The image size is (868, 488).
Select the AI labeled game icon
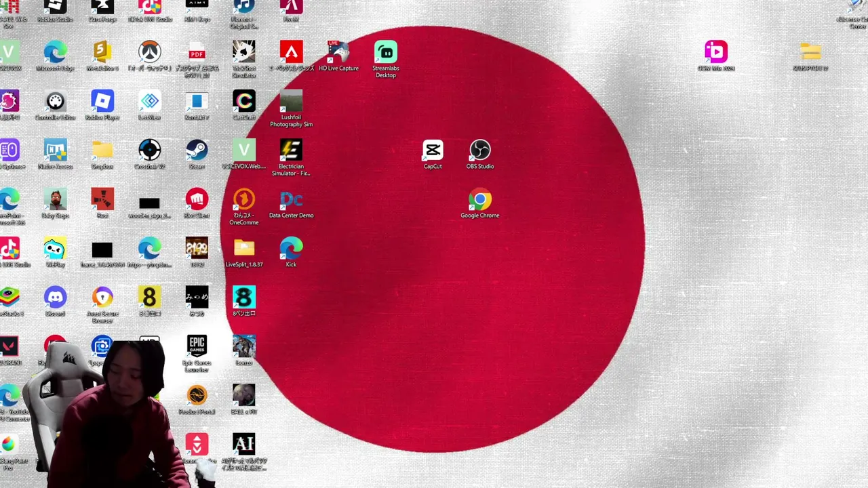point(244,445)
